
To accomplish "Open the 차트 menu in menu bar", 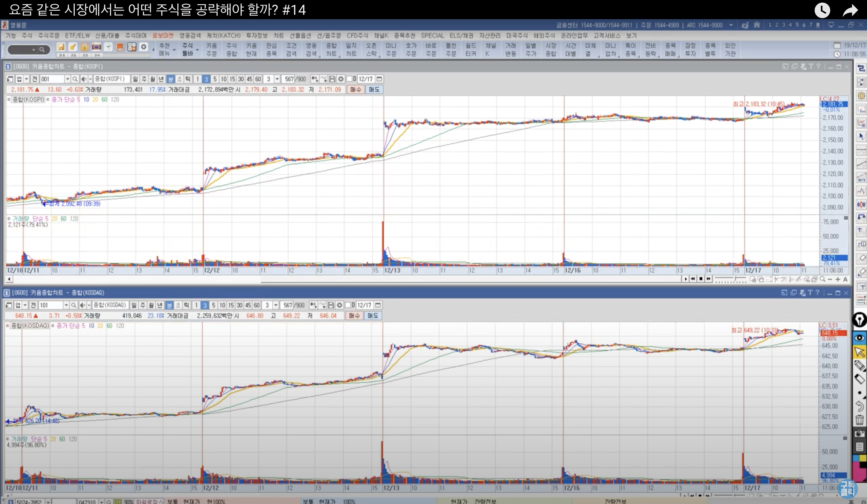I will (278, 35).
